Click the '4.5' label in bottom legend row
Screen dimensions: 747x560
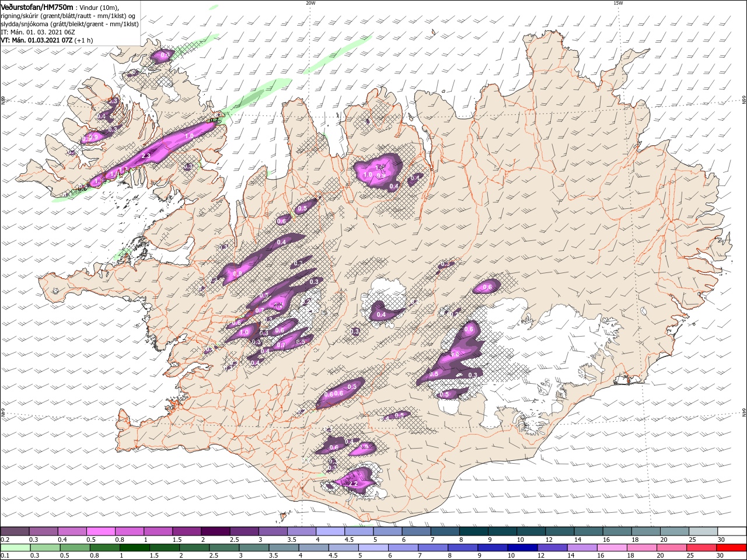tap(333, 555)
